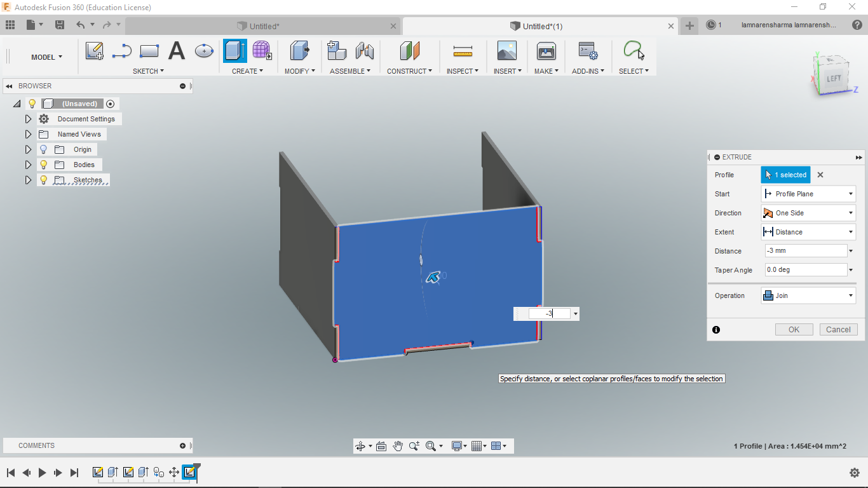Open the MODEL workspace dropdown
This screenshot has width=868, height=488.
[x=47, y=57]
